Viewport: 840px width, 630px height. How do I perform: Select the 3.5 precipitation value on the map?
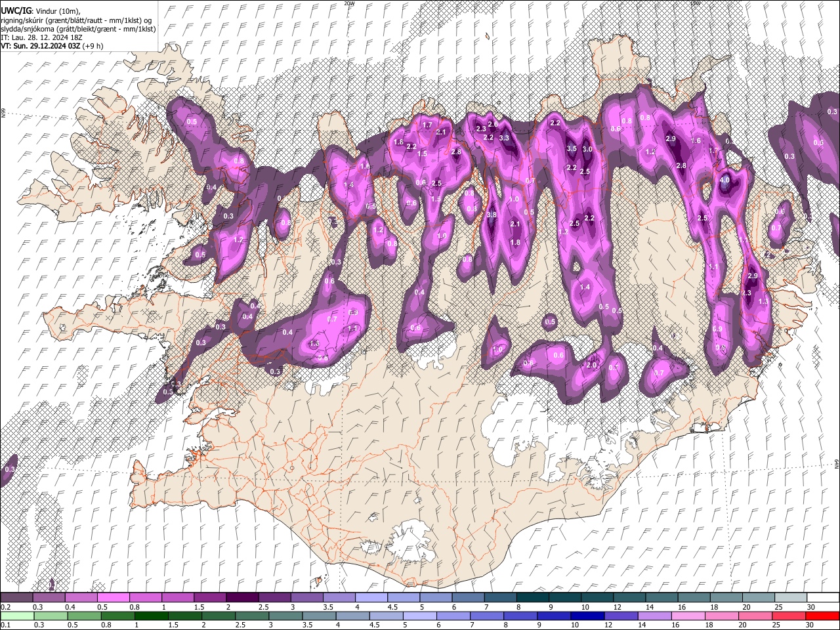point(572,149)
